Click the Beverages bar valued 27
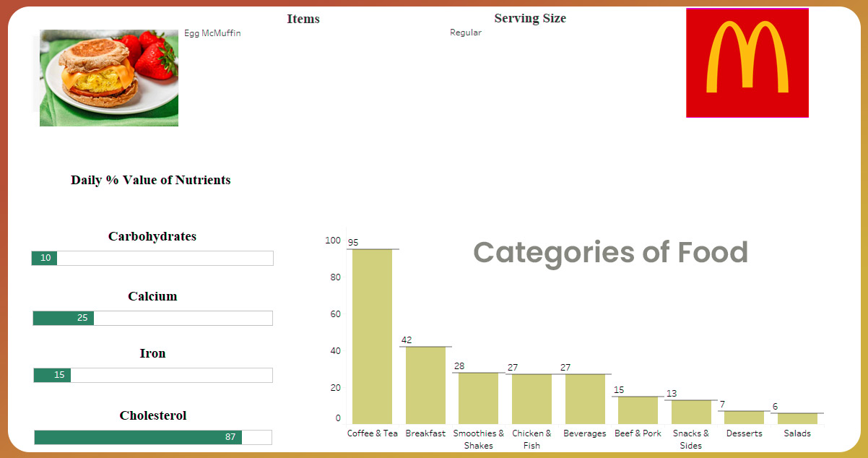The image size is (868, 458). coord(585,397)
